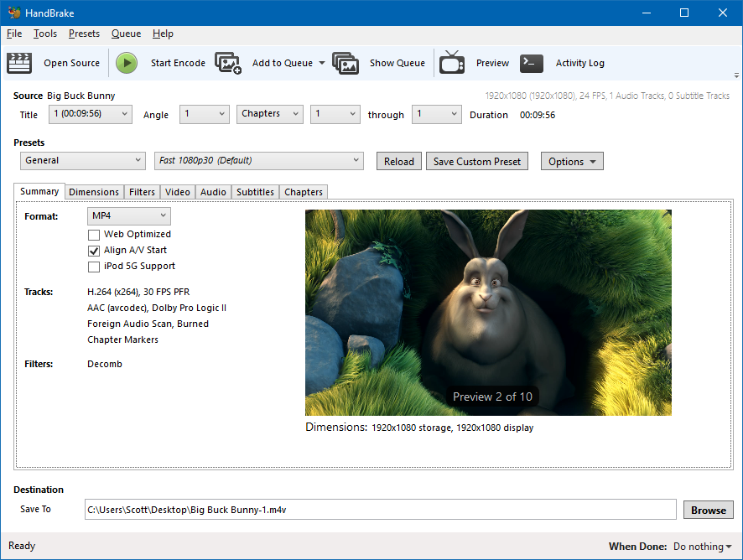This screenshot has width=743, height=560.
Task: Expand the Add to Queue dropdown arrow
Action: [322, 63]
